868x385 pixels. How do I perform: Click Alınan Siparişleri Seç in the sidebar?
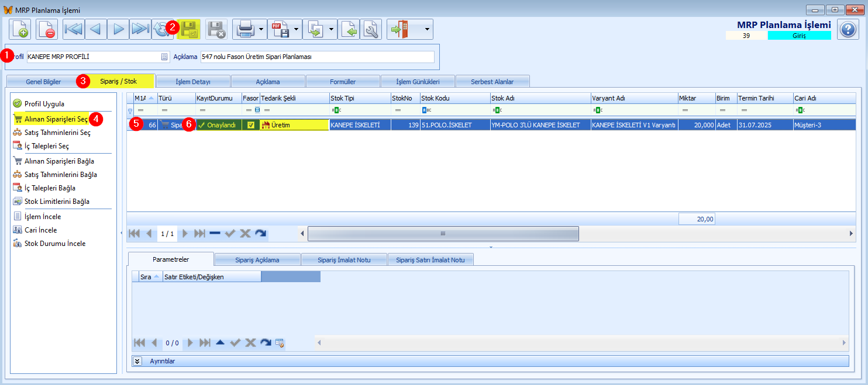[x=56, y=119]
